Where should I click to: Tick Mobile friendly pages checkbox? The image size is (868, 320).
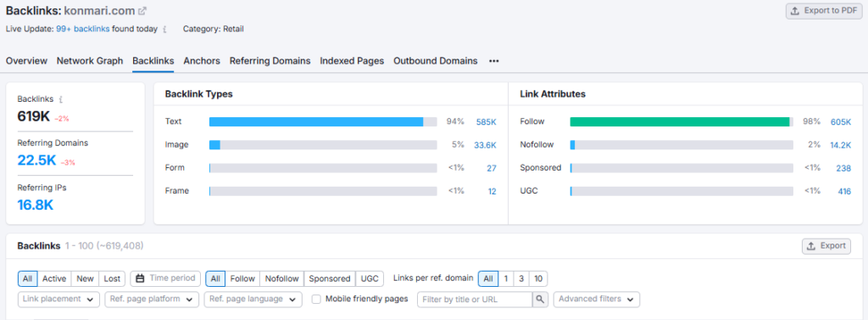pyautogui.click(x=317, y=299)
